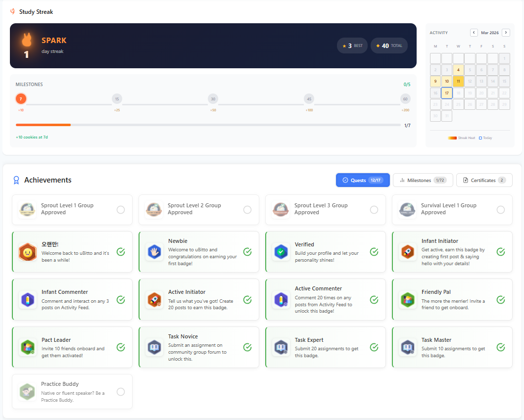Click the Spark flame streak icon
Image resolution: width=524 pixels, height=420 pixels.
26,40
